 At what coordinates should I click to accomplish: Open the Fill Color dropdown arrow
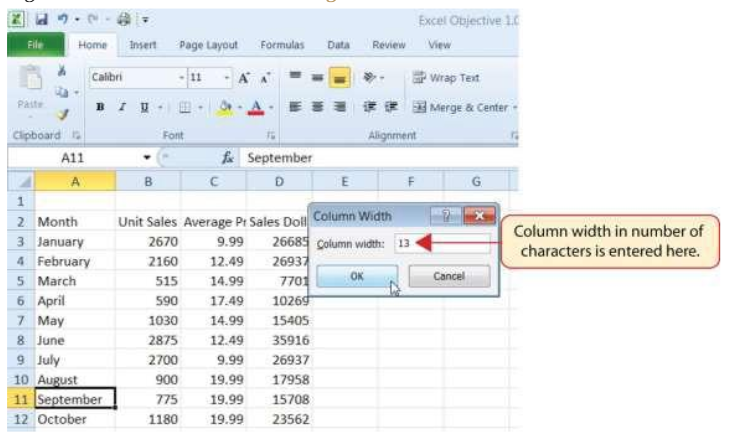240,108
